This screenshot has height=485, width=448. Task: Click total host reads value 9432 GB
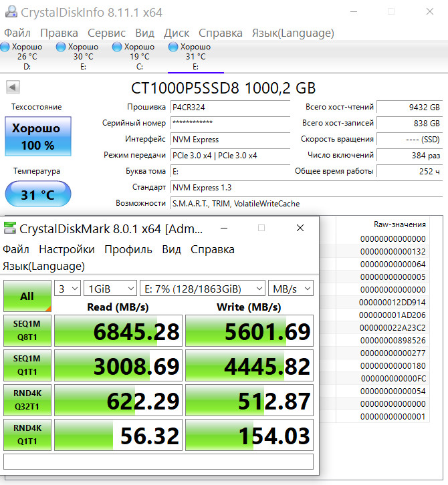(409, 107)
